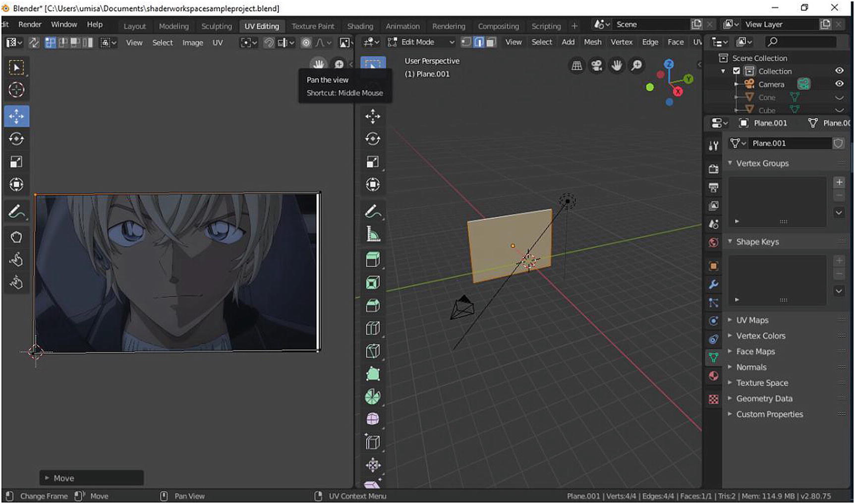Viewport: 855px width, 504px height.
Task: Select the Extrude Region tool
Action: pyautogui.click(x=373, y=259)
